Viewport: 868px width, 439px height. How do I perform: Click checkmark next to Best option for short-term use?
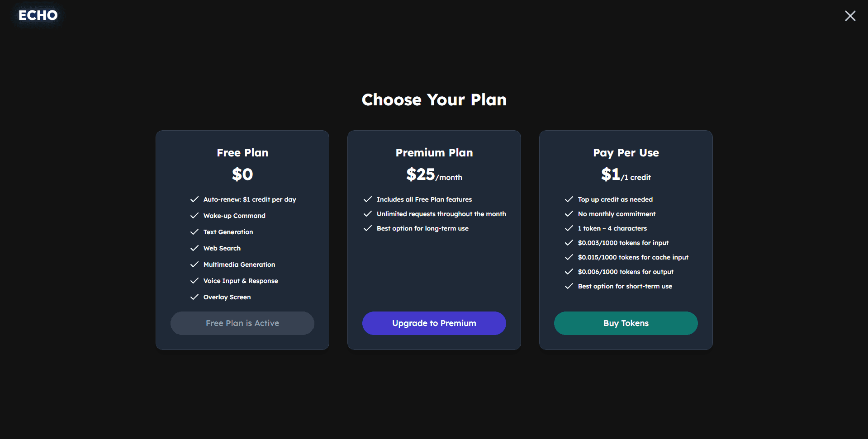tap(569, 286)
